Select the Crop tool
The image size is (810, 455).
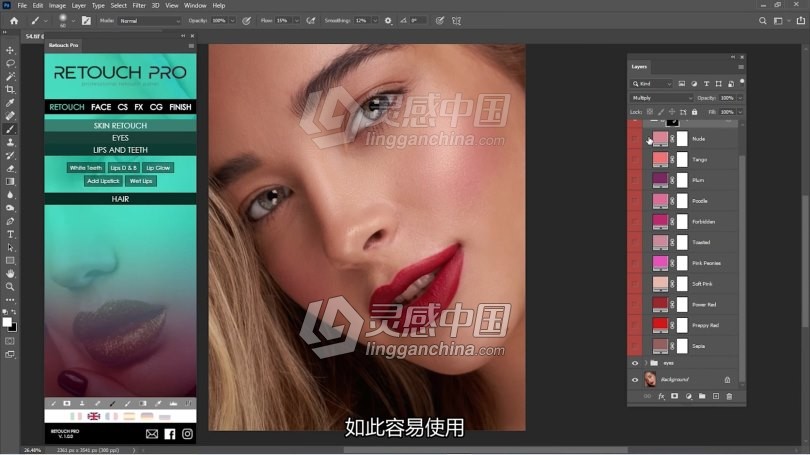(x=10, y=89)
